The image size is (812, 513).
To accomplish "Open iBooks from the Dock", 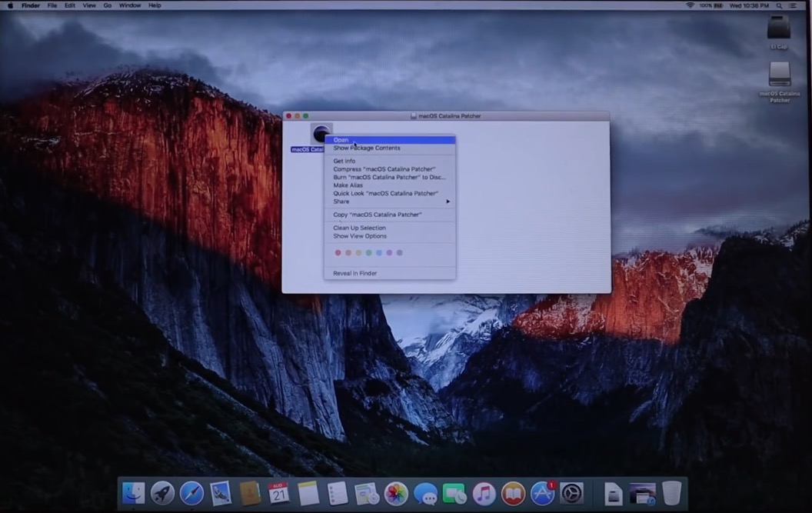I will click(513, 493).
